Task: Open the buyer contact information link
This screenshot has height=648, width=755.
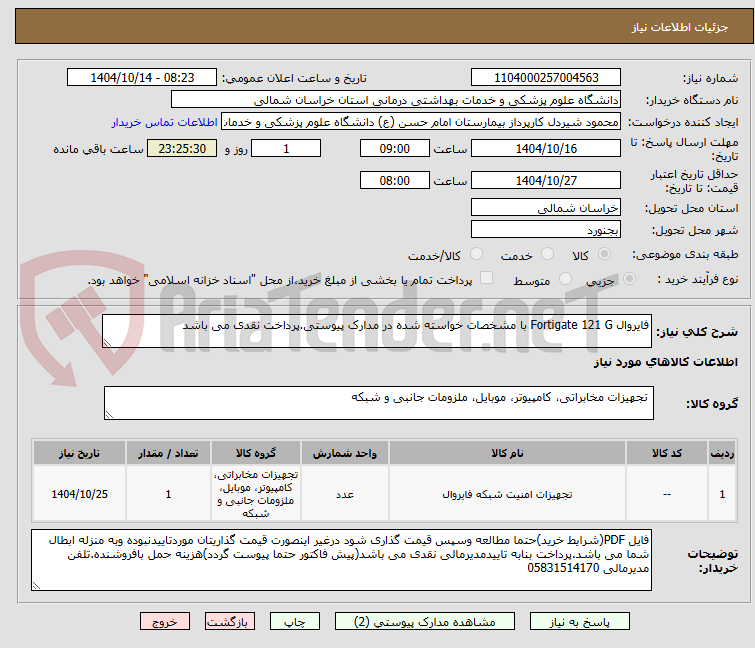Action: coord(165,123)
